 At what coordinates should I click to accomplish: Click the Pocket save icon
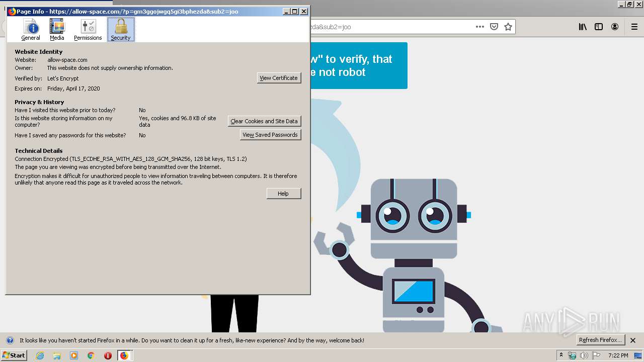[494, 27]
